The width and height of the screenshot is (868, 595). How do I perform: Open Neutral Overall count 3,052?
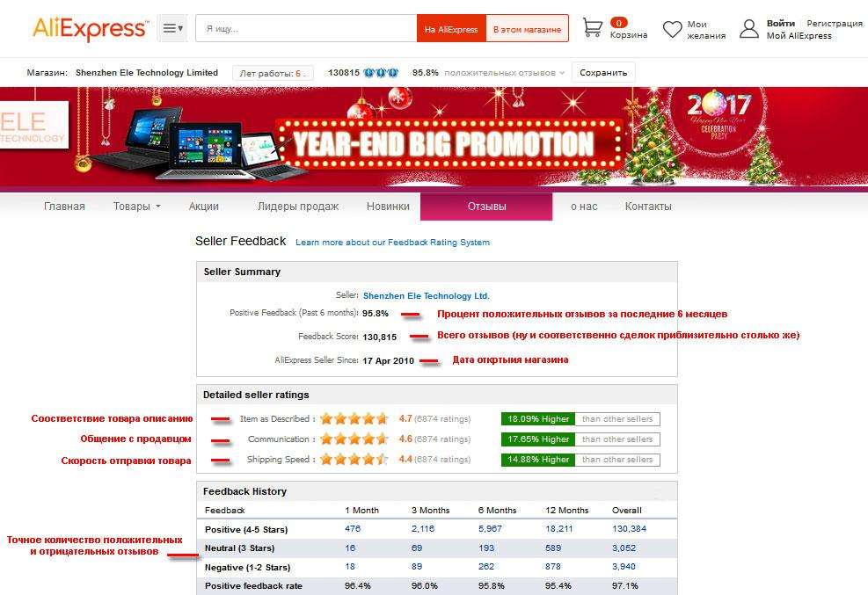[x=624, y=548]
